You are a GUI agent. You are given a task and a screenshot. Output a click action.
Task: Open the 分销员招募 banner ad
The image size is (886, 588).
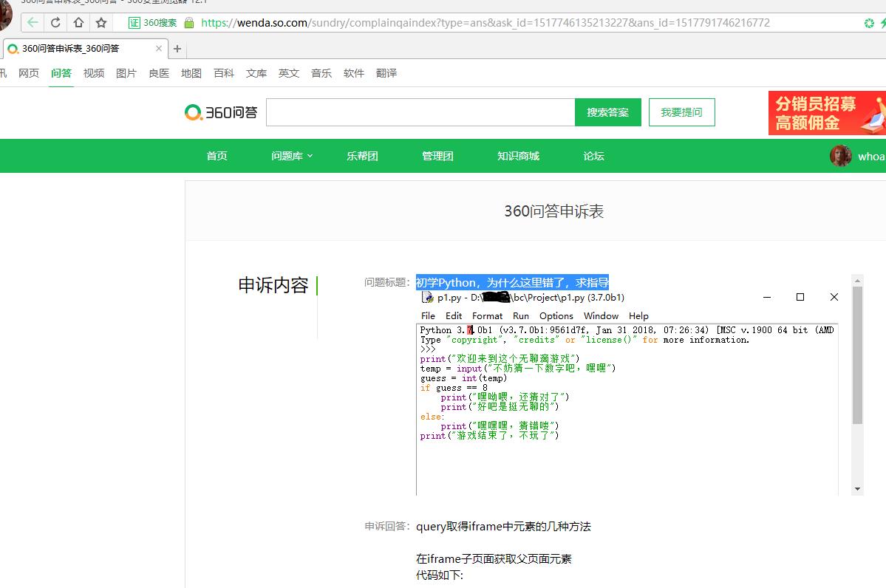tap(827, 113)
